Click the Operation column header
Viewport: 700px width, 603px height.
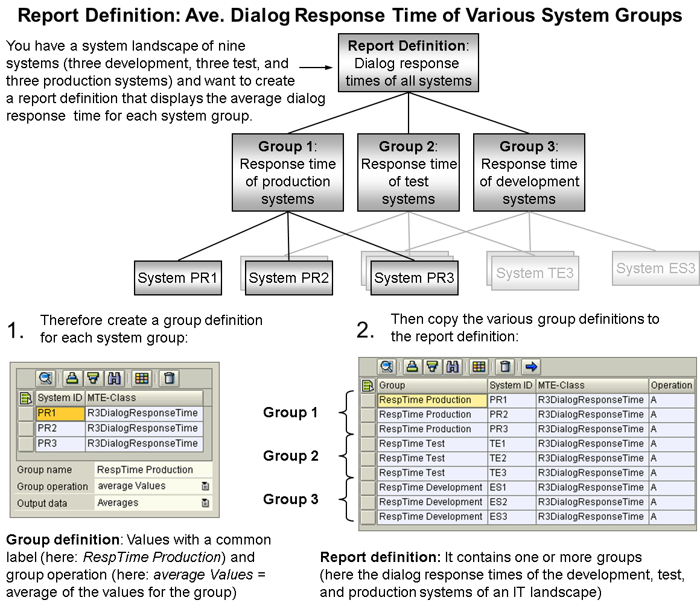(671, 385)
